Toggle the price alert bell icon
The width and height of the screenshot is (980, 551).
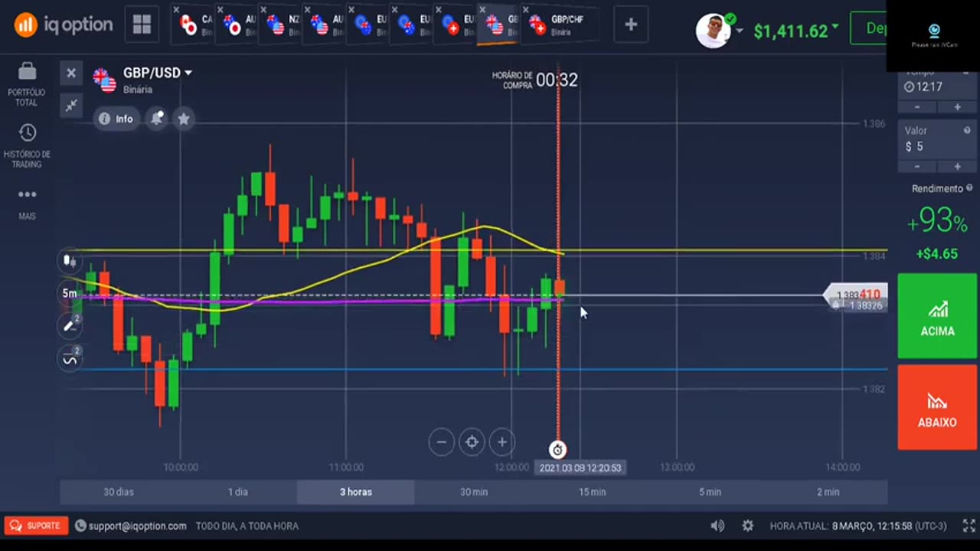coord(157,119)
